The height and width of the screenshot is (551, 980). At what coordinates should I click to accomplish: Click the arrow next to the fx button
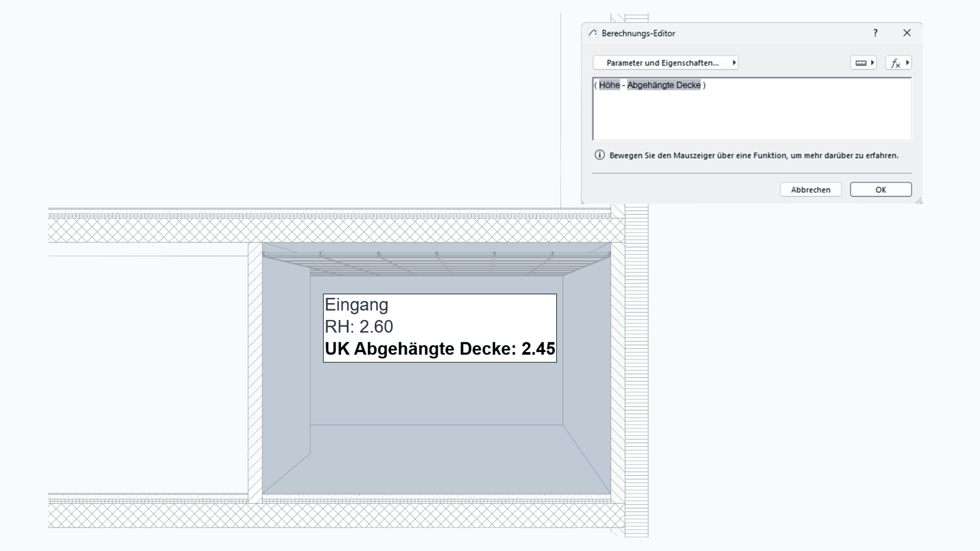[907, 63]
